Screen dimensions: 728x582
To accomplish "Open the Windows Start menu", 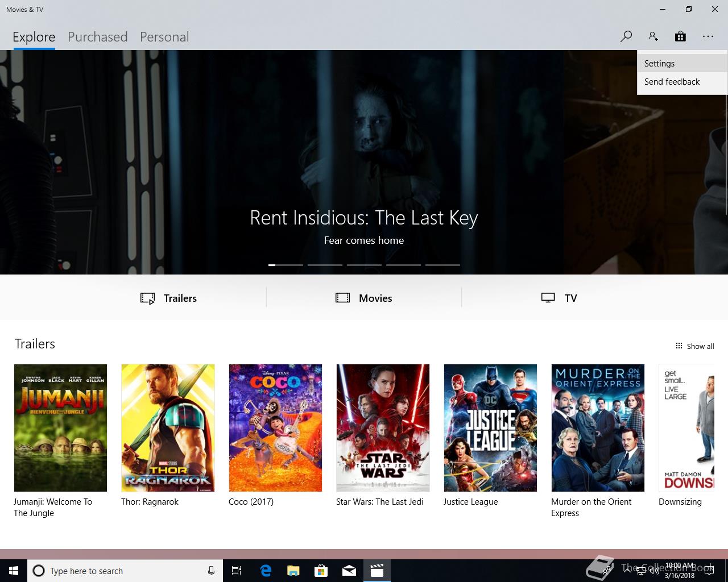I will pos(14,571).
